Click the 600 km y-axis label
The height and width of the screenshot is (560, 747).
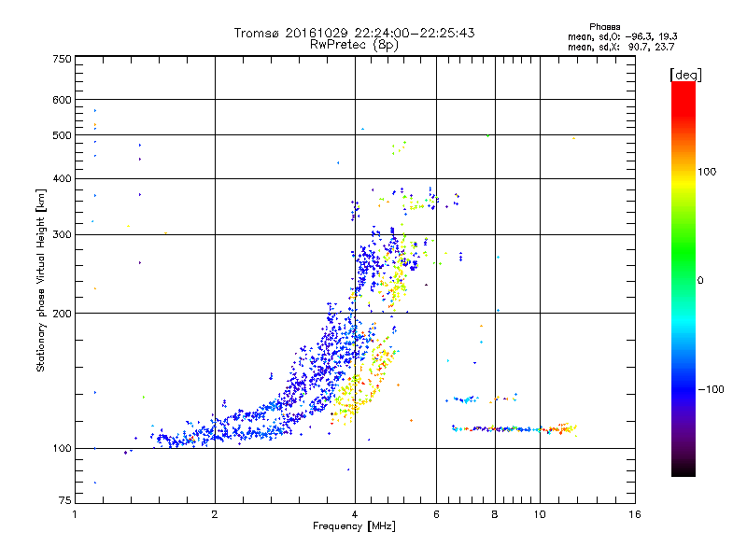(x=62, y=100)
